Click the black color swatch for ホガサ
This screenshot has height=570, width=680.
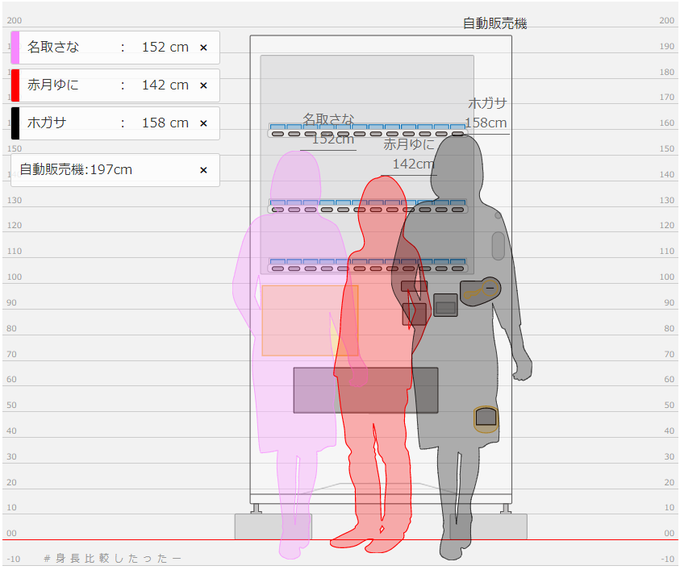pos(15,123)
